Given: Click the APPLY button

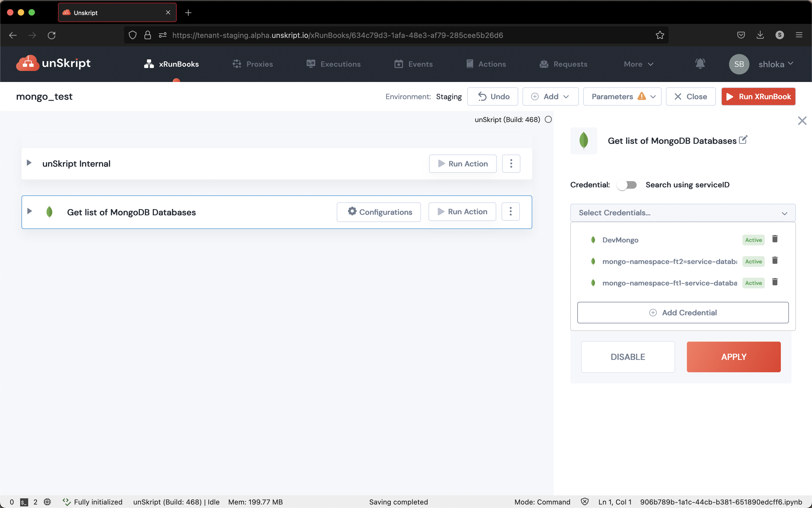Looking at the screenshot, I should click(x=734, y=357).
